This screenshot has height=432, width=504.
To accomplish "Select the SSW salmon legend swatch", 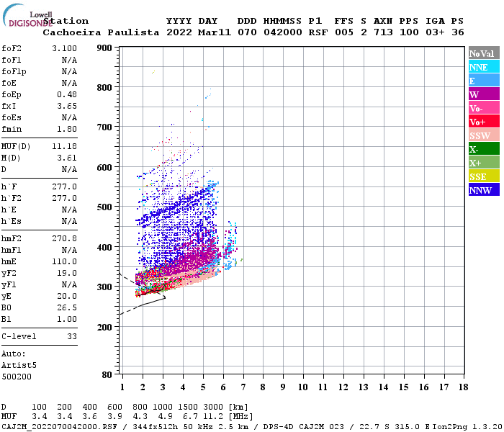I will 484,135.
